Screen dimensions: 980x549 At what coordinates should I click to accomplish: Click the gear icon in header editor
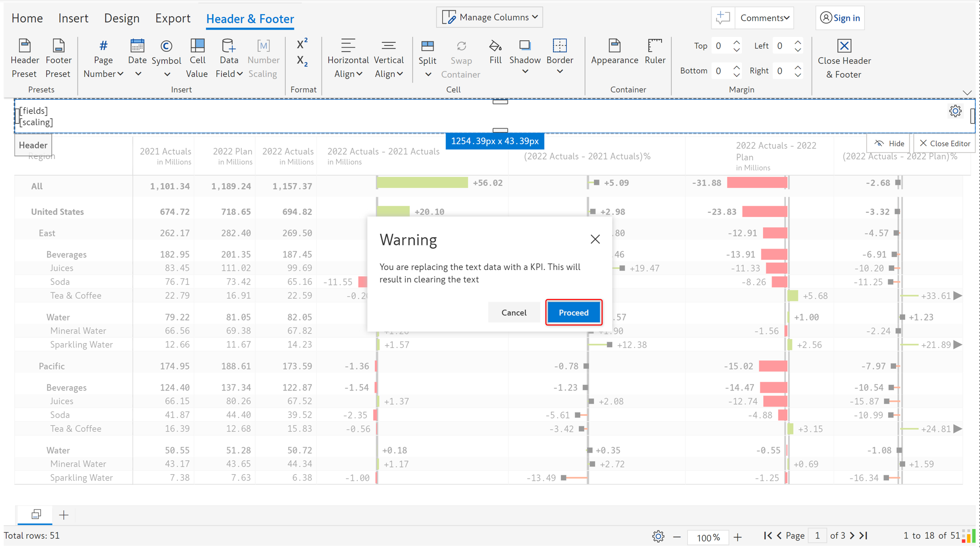955,111
